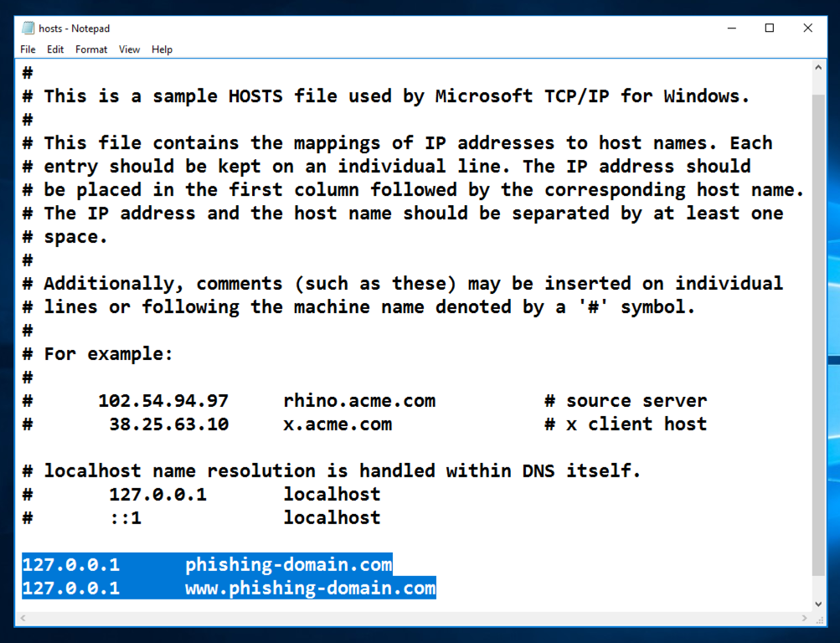
Task: Click the horizontal scrollbar right arrow
Action: (805, 619)
